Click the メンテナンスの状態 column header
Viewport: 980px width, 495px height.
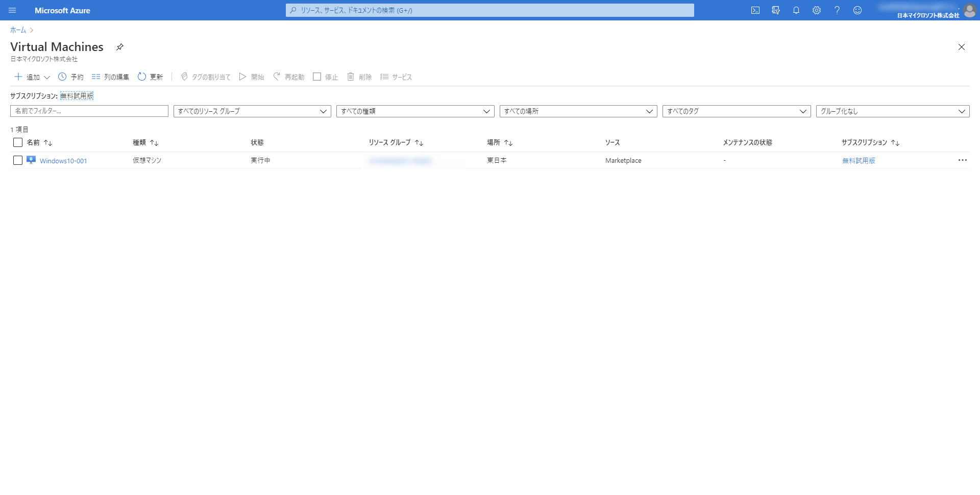coord(748,142)
